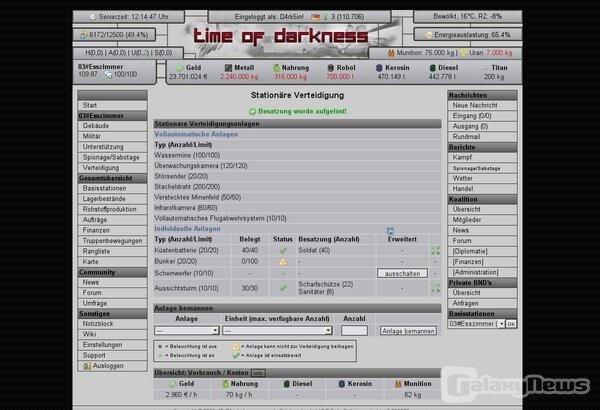600x410 pixels.
Task: Open Militär in left menu
Action: [112, 136]
